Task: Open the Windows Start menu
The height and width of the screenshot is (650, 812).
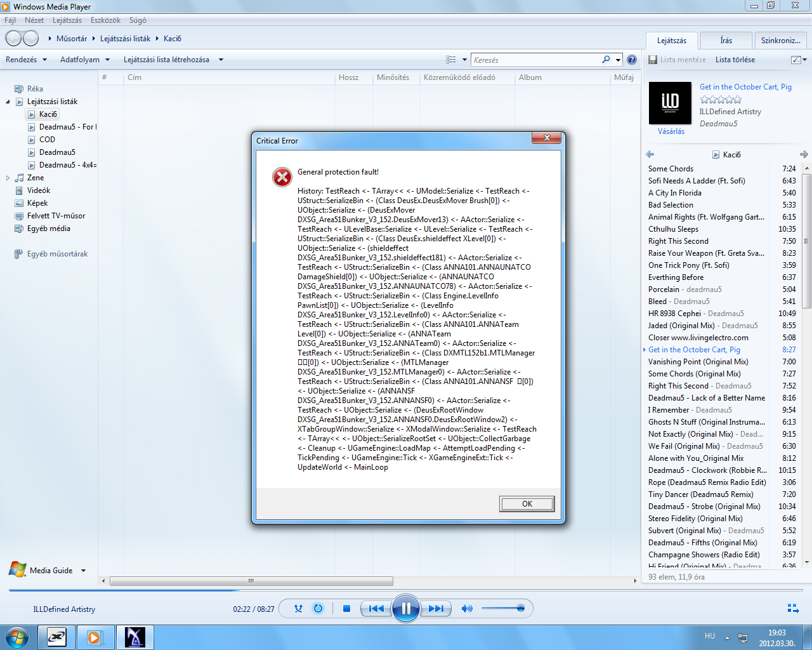Action: [17, 637]
